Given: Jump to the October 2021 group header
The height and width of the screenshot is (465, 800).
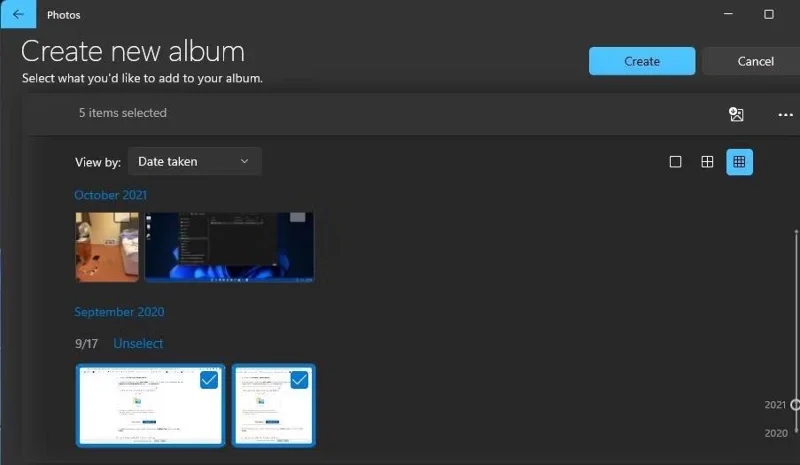Looking at the screenshot, I should (111, 195).
